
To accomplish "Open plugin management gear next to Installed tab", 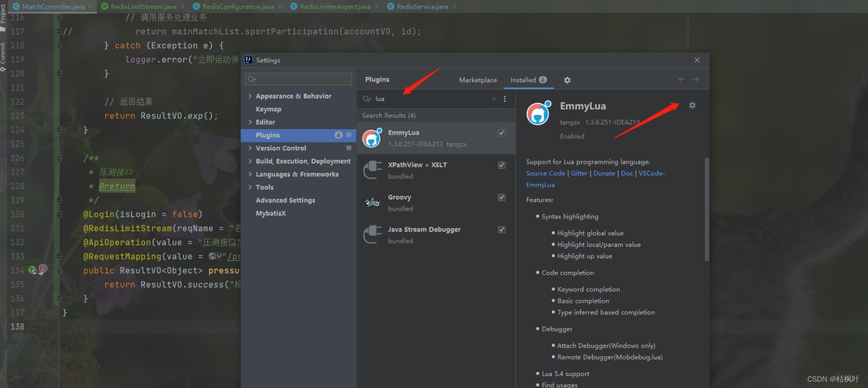I will (567, 80).
